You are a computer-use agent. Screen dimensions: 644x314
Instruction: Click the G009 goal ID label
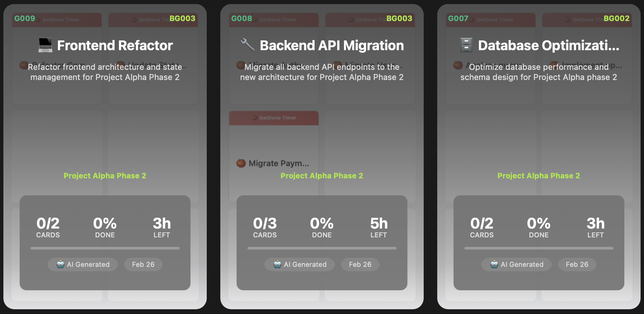(x=25, y=18)
